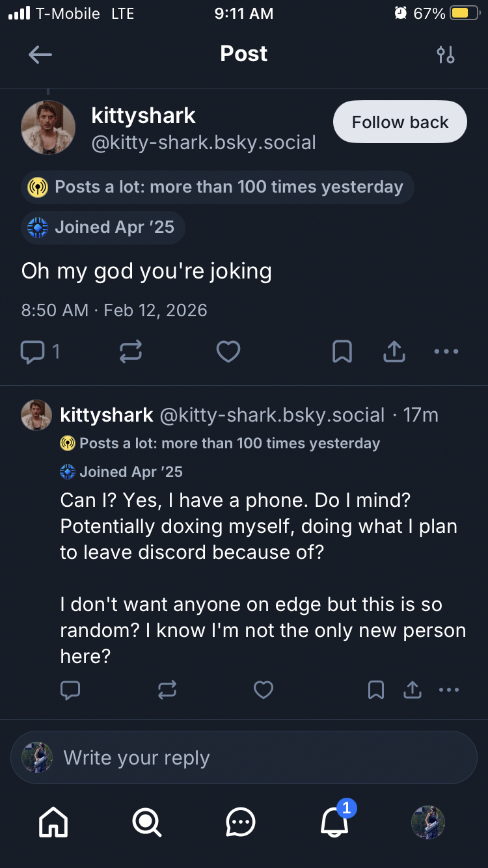488x868 pixels.
Task: Reply to the "Oh my god" post
Action: tap(32, 352)
